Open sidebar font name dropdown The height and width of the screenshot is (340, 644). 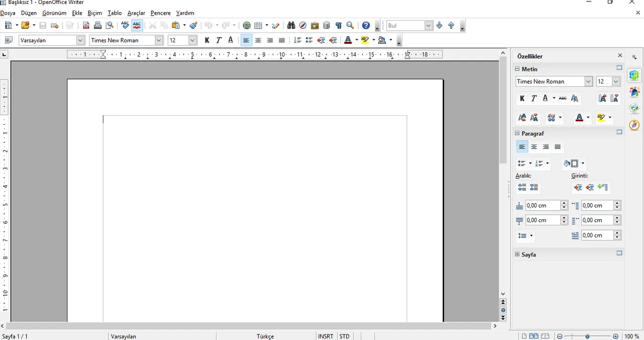[x=589, y=81]
